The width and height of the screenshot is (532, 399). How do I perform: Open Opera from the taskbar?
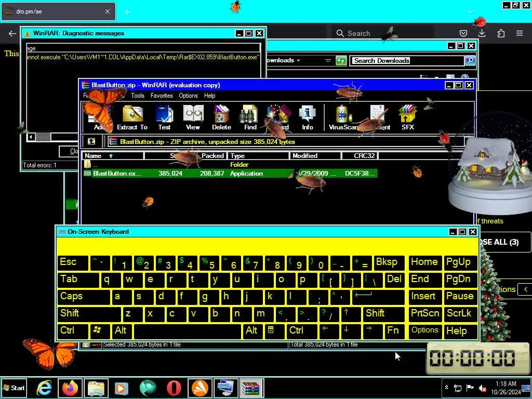(174, 388)
